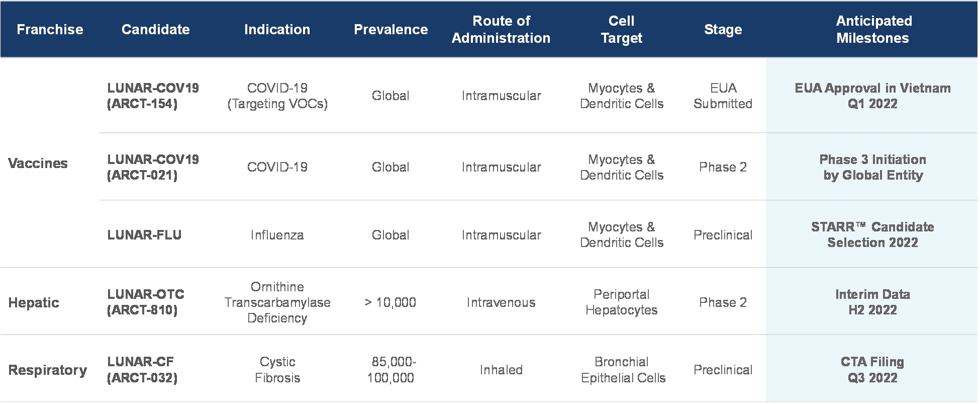Click the Route of Administration header
The image size is (980, 404).
pos(501,30)
